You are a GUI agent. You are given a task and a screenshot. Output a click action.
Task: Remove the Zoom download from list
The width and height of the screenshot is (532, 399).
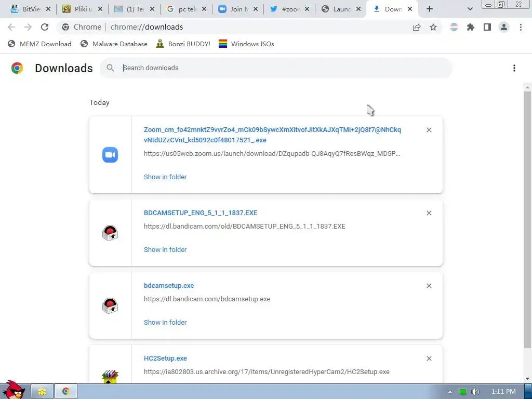click(x=429, y=130)
